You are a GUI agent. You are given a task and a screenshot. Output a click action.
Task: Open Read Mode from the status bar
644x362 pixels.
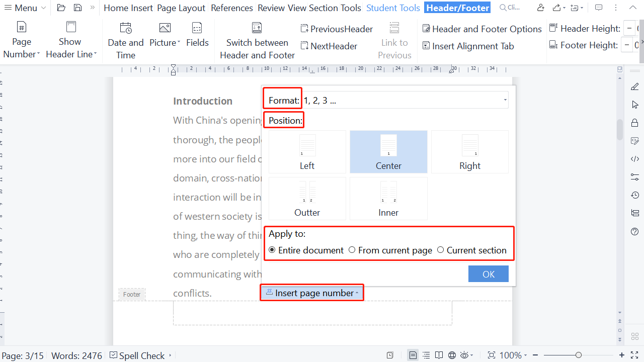click(x=439, y=355)
